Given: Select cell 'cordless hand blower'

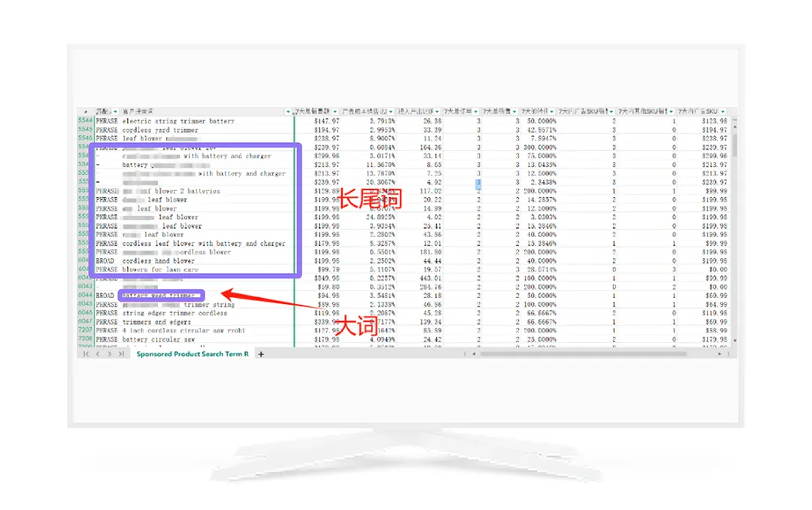Looking at the screenshot, I should (159, 261).
